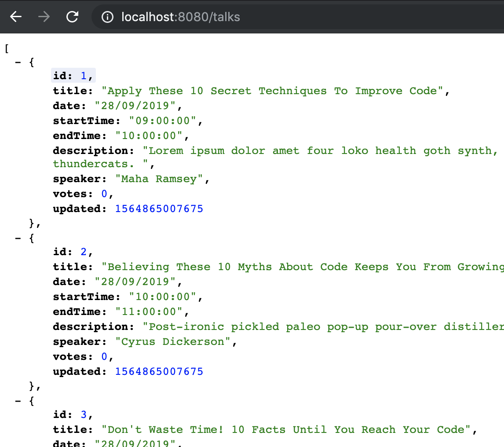The width and height of the screenshot is (504, 447).
Task: Select the id value 3
Action: tap(83, 414)
